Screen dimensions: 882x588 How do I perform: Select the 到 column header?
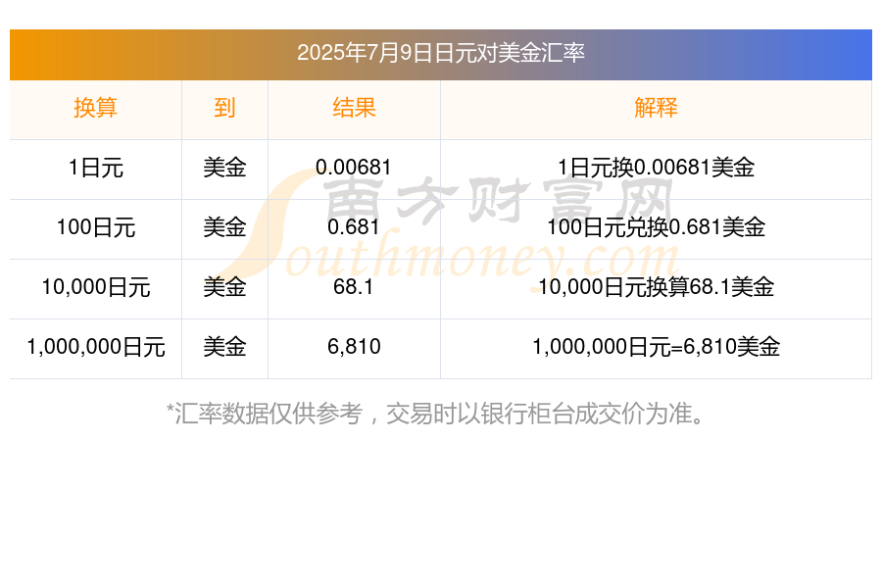(x=224, y=108)
